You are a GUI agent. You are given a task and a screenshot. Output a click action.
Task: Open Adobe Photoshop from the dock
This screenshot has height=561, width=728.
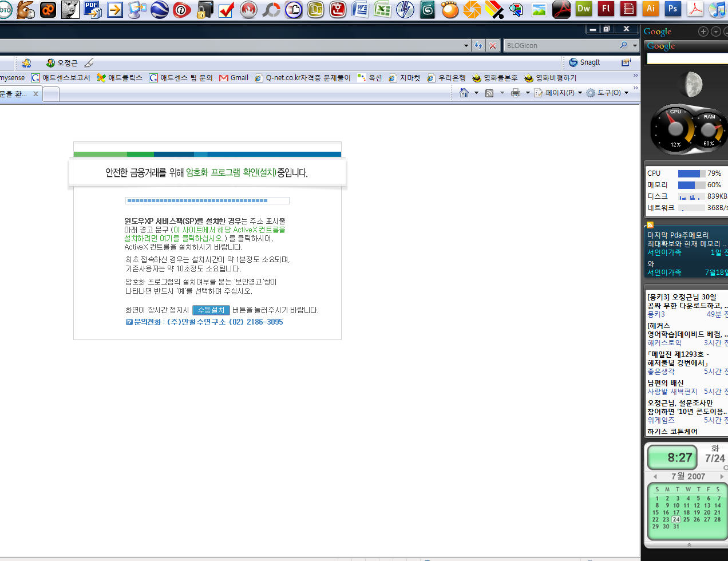[x=673, y=9]
